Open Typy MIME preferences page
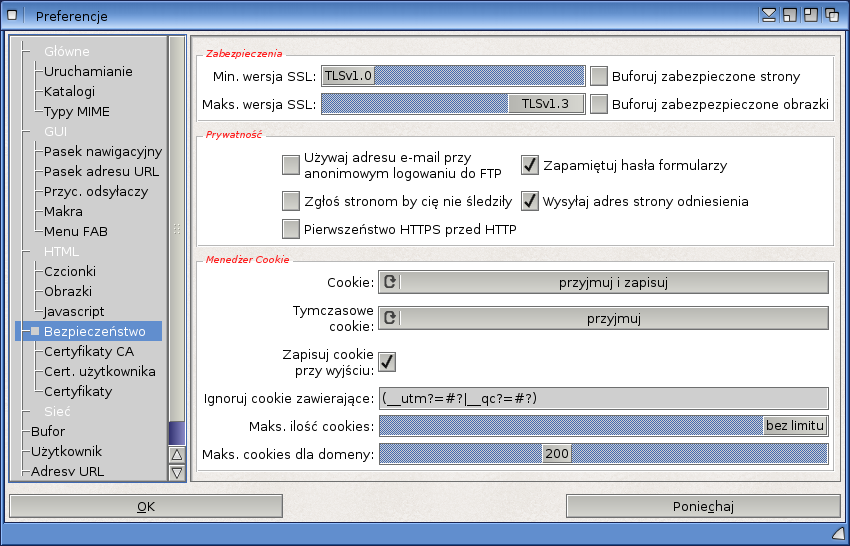Screen dimensions: 850x546 point(77,112)
